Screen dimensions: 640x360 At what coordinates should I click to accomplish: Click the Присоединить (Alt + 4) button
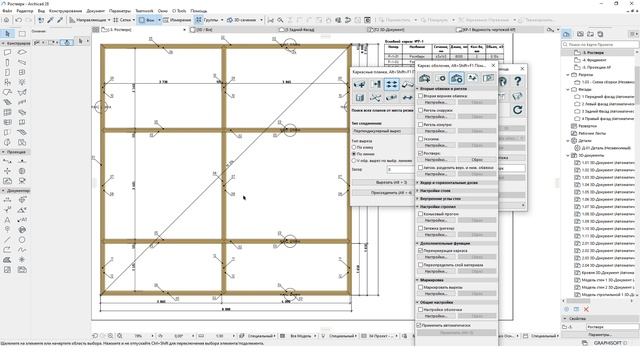383,193
